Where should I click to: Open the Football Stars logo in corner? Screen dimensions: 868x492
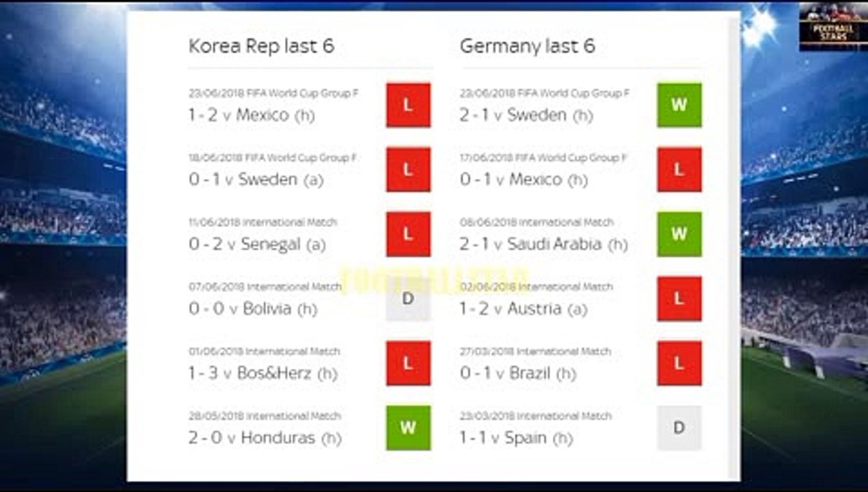pos(833,27)
